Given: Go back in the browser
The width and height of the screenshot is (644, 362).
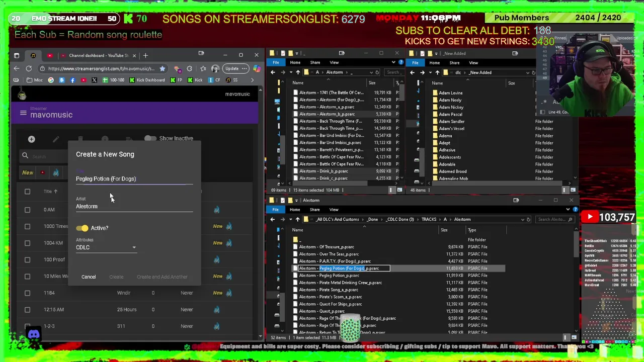Looking at the screenshot, I should pos(16,68).
